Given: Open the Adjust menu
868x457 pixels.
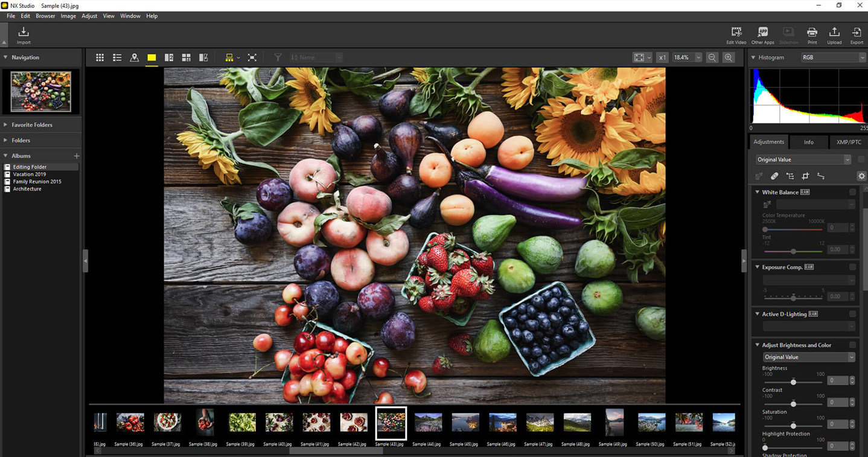Looking at the screenshot, I should pyautogui.click(x=89, y=16).
